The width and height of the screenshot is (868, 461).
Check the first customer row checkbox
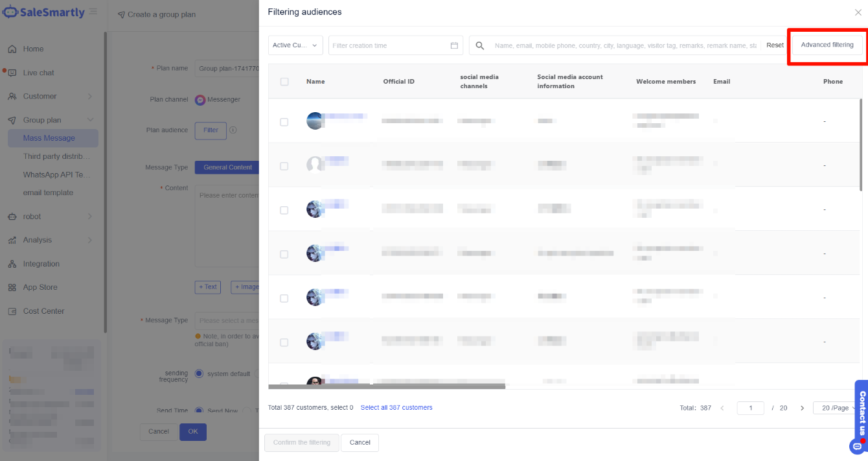pos(284,122)
